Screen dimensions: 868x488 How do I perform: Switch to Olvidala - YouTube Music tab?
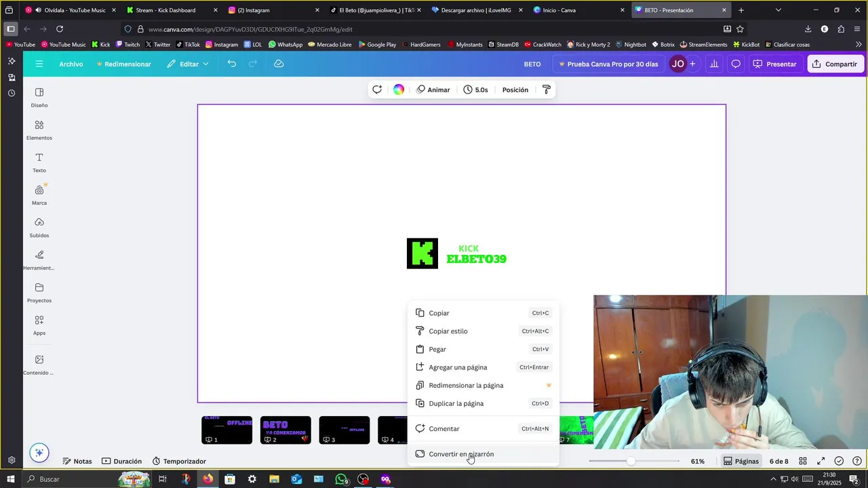click(x=70, y=10)
